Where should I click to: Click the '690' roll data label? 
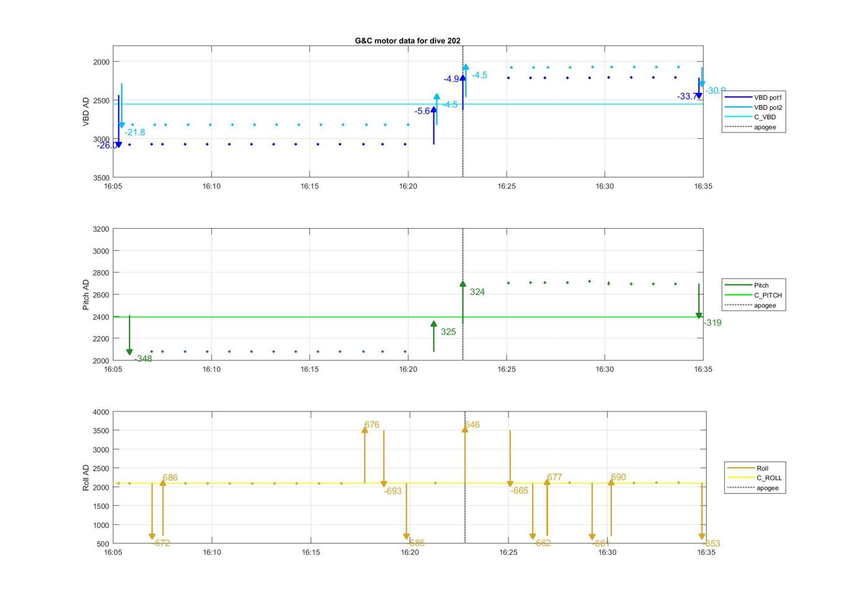[x=618, y=477]
